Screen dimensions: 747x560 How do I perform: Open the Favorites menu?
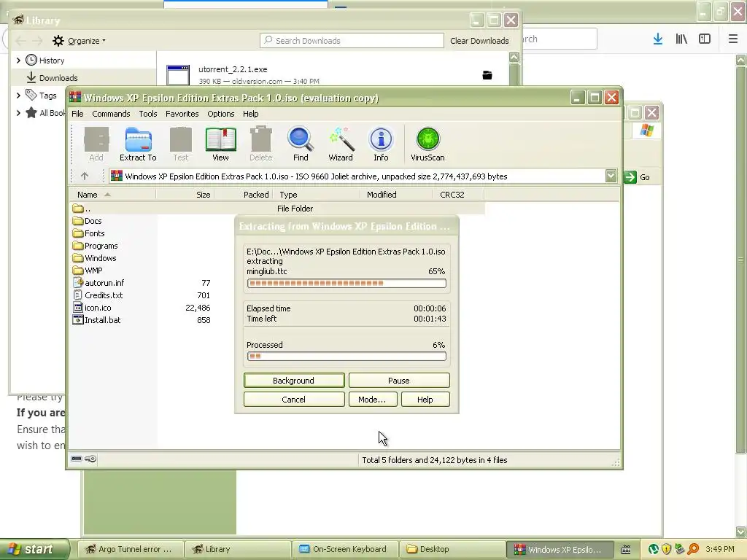point(182,114)
